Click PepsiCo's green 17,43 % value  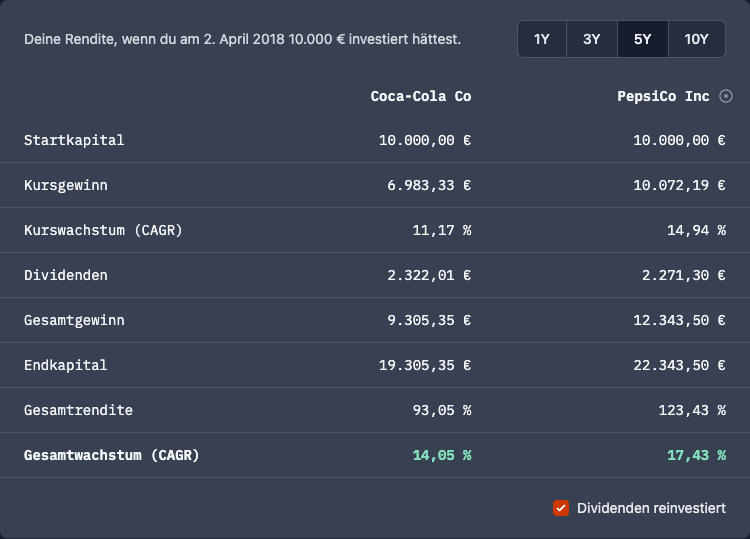(x=696, y=455)
